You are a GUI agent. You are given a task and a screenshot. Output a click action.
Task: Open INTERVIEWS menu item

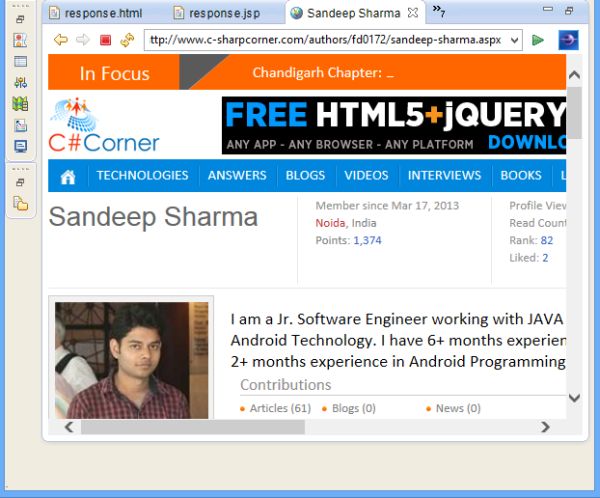click(444, 175)
